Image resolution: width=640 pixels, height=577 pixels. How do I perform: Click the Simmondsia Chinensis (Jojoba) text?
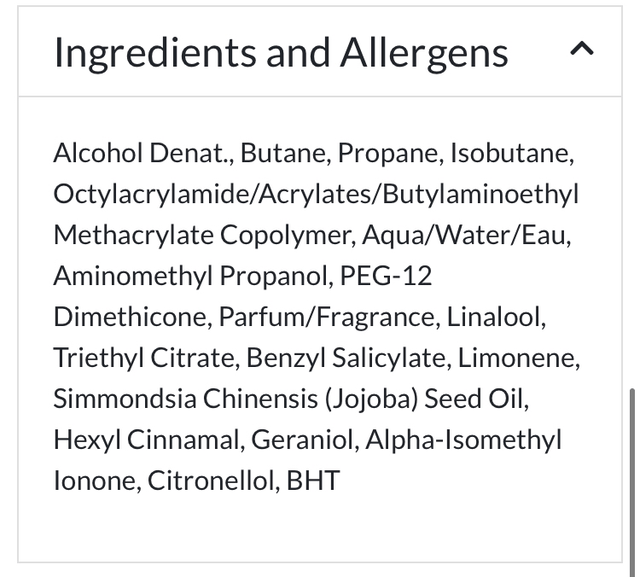[x=235, y=399]
